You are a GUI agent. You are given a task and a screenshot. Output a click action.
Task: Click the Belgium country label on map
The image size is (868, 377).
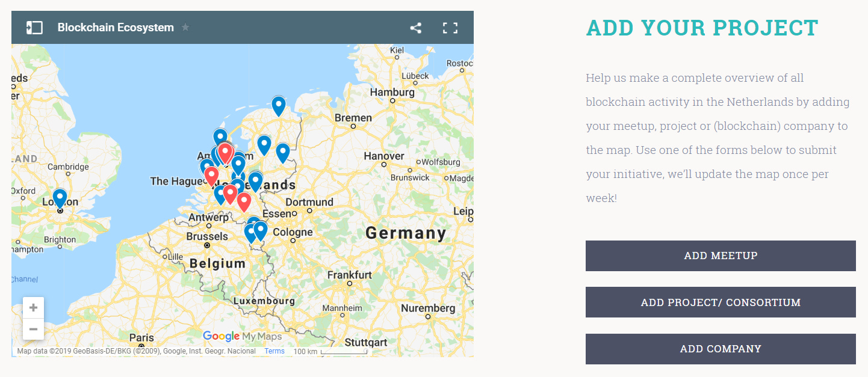coord(217,263)
